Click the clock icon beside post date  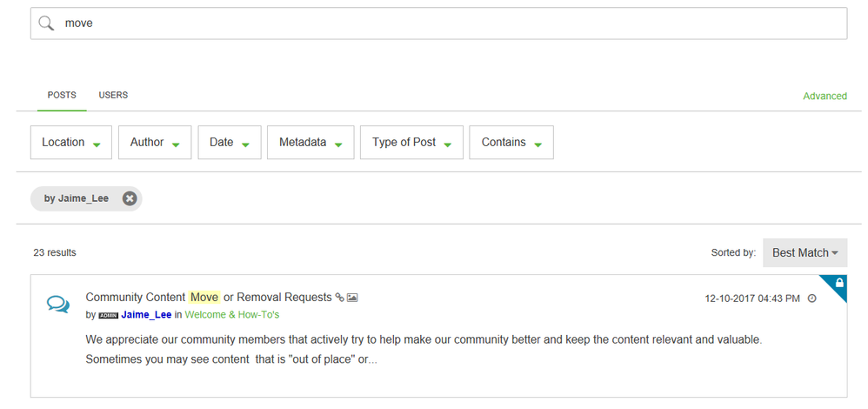812,298
